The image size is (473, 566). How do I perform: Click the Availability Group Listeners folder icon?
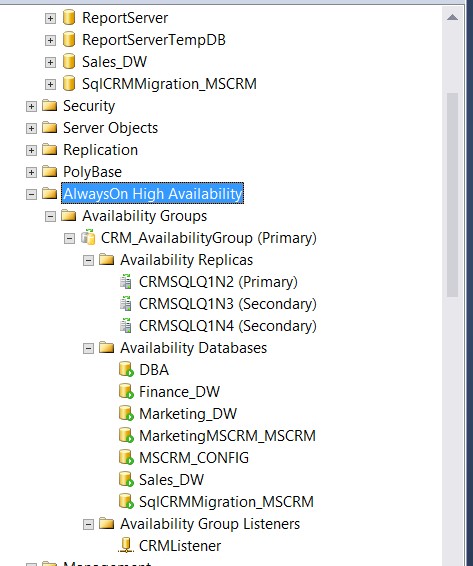[x=107, y=523]
